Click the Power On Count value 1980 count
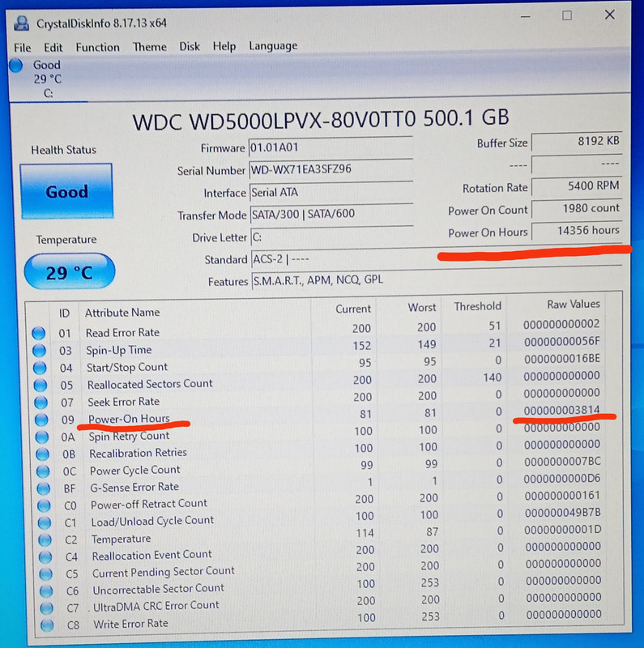This screenshot has height=648, width=644. tap(577, 208)
